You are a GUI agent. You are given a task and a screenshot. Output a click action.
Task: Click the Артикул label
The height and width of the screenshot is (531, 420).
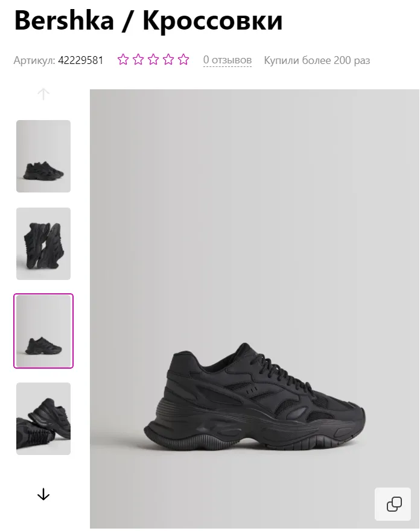click(x=34, y=60)
